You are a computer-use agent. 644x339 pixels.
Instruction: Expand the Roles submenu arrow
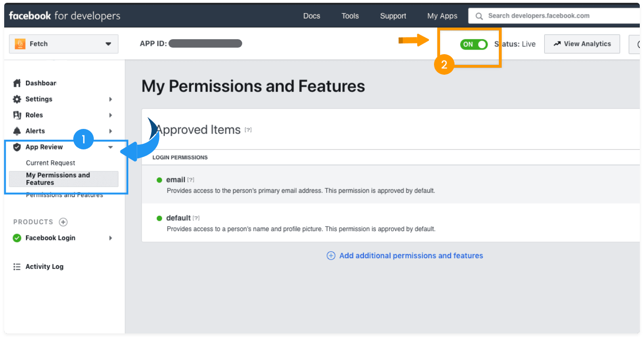111,115
